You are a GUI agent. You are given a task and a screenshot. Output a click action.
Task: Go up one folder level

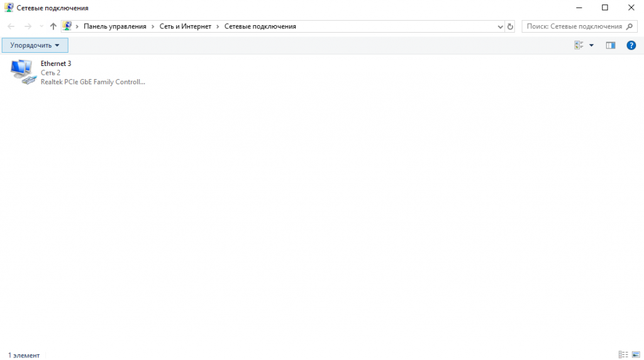53,26
